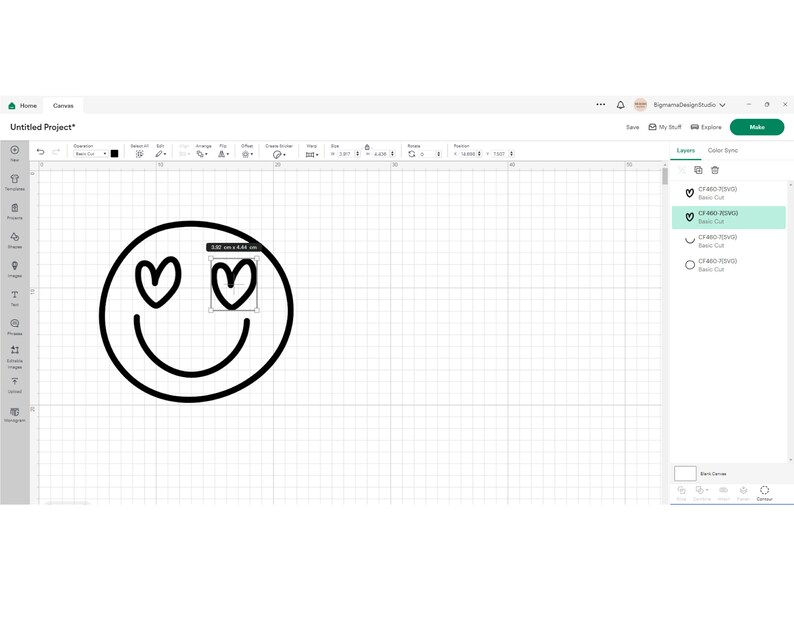Click the Explore machine selector

pyautogui.click(x=706, y=127)
